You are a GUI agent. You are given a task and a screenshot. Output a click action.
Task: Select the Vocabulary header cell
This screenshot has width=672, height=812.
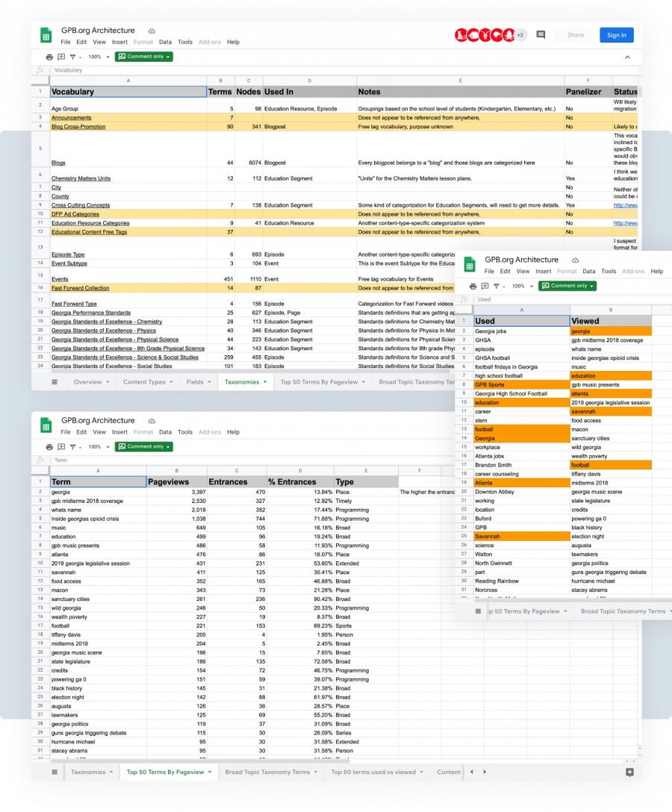(x=128, y=92)
